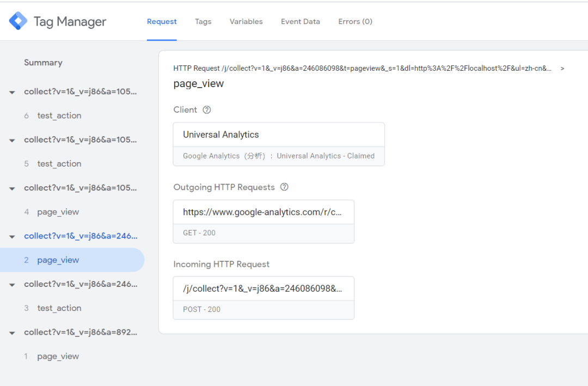Expand the HTTP Request URL arrow at right
Viewport: 588px width, 386px height.
click(562, 68)
